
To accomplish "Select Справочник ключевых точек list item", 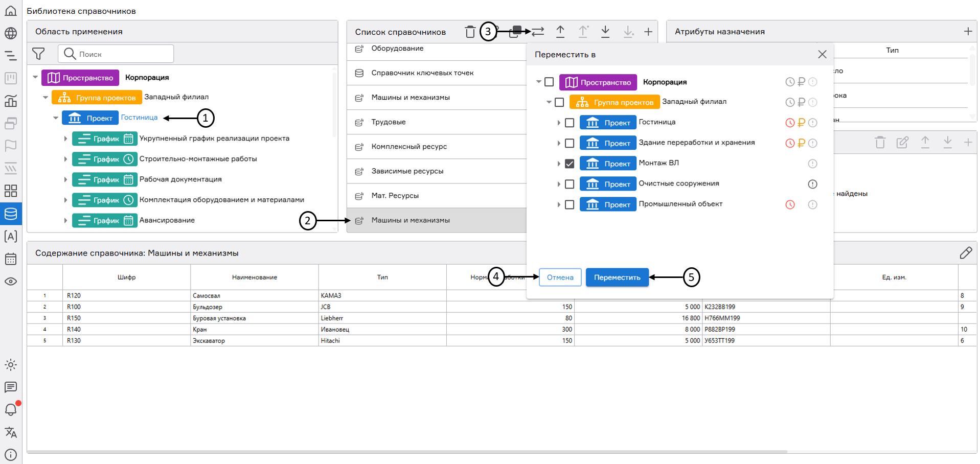I will tap(422, 73).
